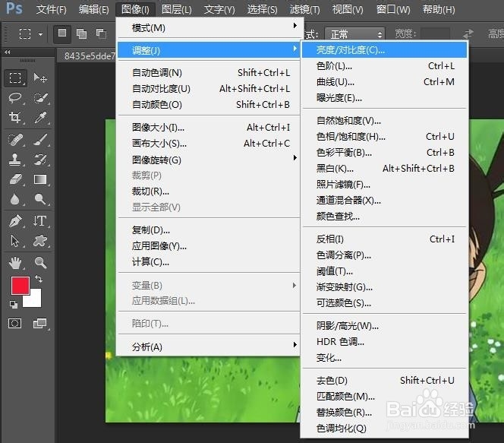Swap foreground and background colors
Image resolution: width=504 pixels, height=443 pixels.
[x=39, y=279]
